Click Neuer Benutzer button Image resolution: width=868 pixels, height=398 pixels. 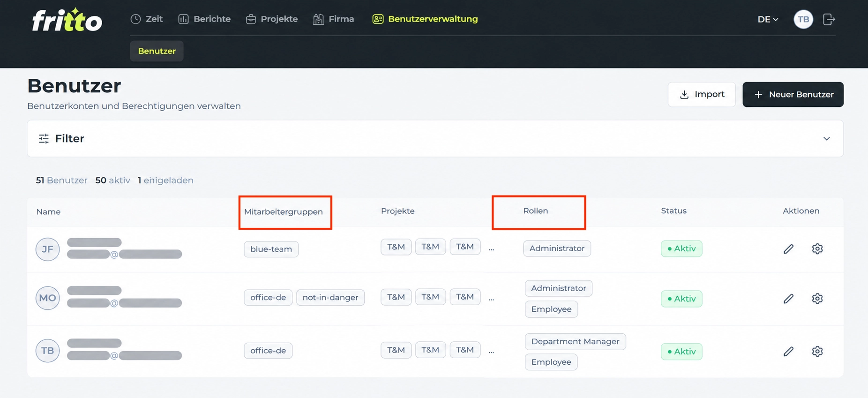793,95
